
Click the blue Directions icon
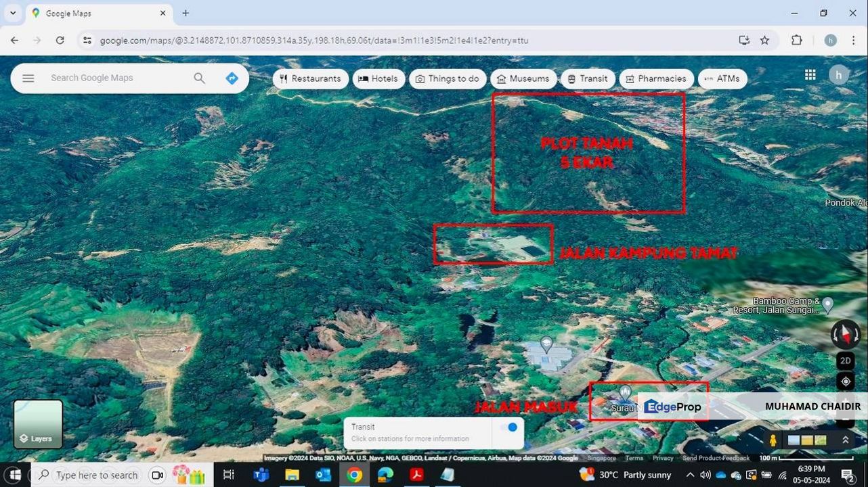pyautogui.click(x=232, y=78)
